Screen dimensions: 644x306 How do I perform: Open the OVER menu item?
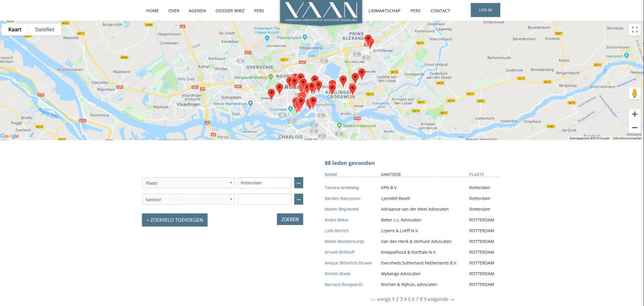(174, 11)
